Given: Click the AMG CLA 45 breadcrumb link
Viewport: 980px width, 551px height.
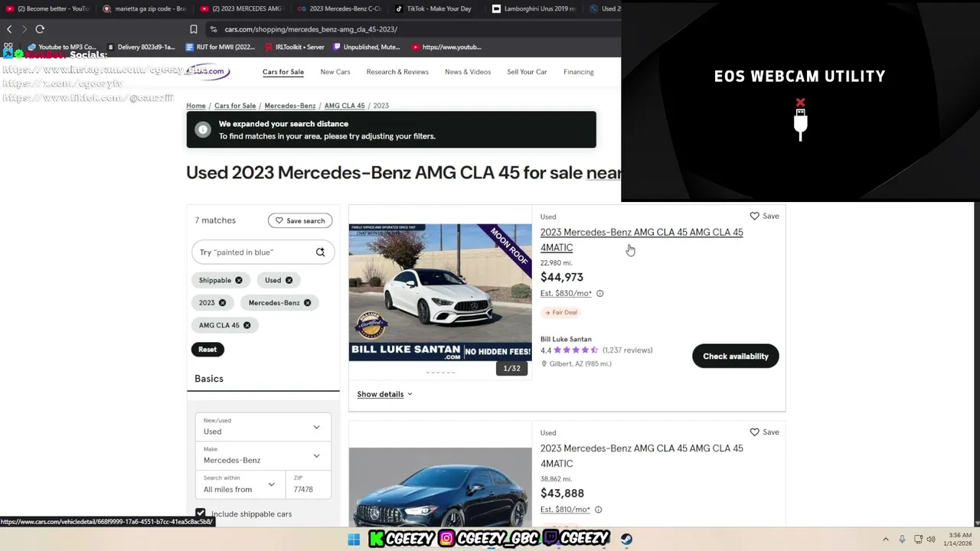Looking at the screenshot, I should (x=345, y=106).
